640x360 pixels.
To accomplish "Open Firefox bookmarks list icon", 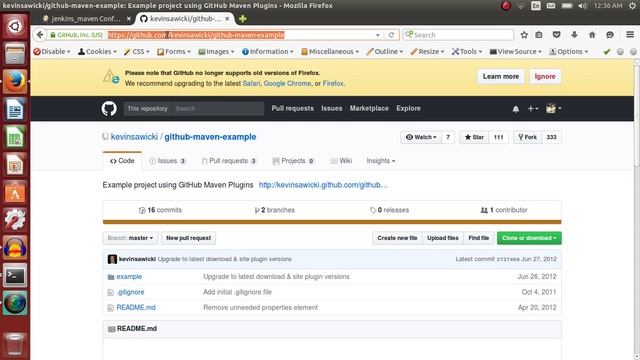I will [539, 35].
